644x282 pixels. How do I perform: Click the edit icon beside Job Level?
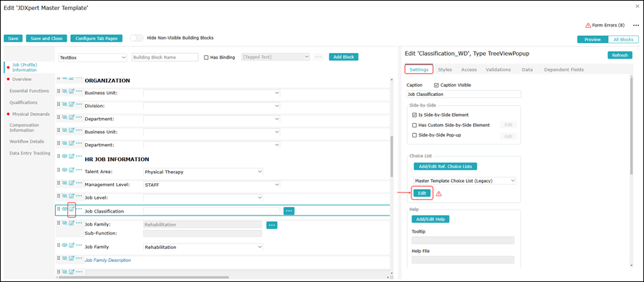[72, 196]
